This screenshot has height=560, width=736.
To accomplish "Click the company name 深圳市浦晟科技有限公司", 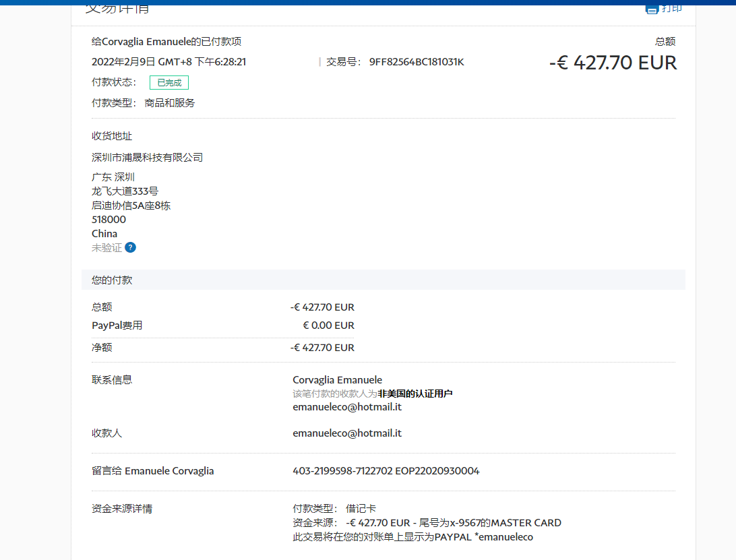I will tap(147, 158).
